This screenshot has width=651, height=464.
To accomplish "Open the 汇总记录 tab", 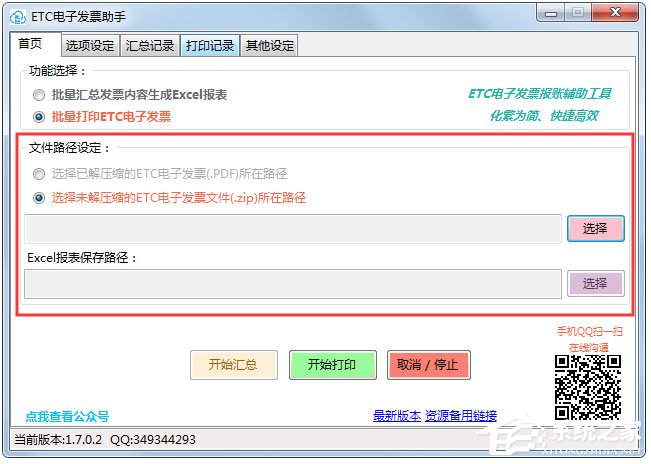I will point(150,45).
